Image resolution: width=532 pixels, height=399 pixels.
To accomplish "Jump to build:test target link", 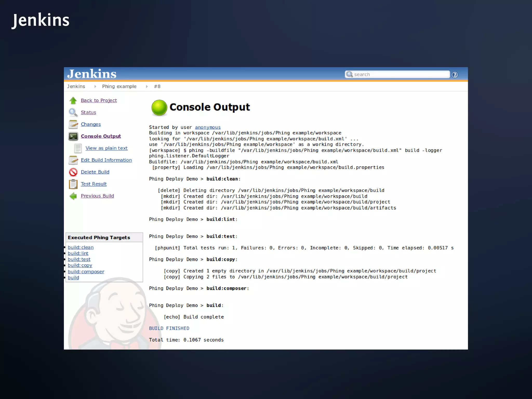I will coord(79,260).
